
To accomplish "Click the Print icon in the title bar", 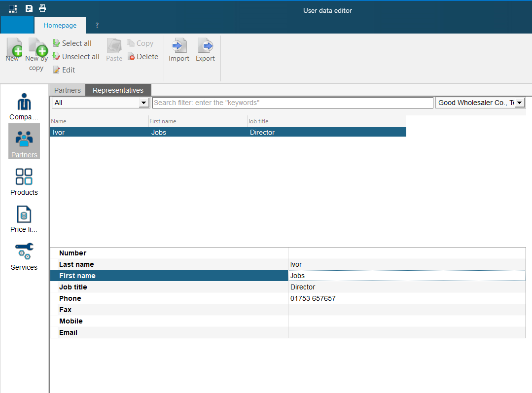I will pos(42,8).
